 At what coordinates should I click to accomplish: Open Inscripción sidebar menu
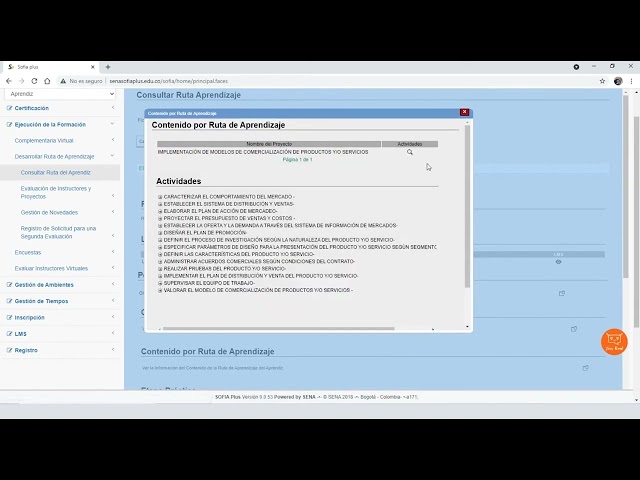click(60, 318)
